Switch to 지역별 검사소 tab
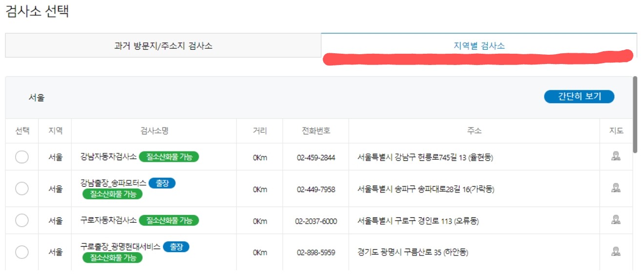Viewport: 644px width, 277px height. [x=479, y=46]
